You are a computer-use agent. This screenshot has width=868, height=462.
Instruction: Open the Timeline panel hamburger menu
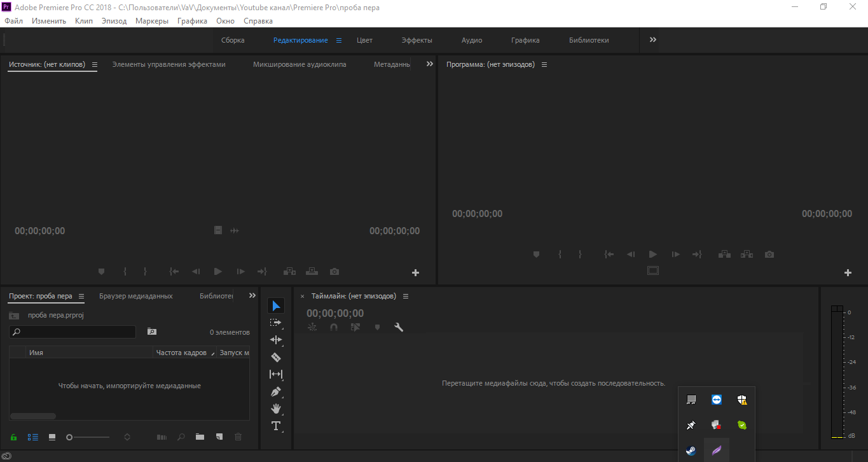pos(406,296)
